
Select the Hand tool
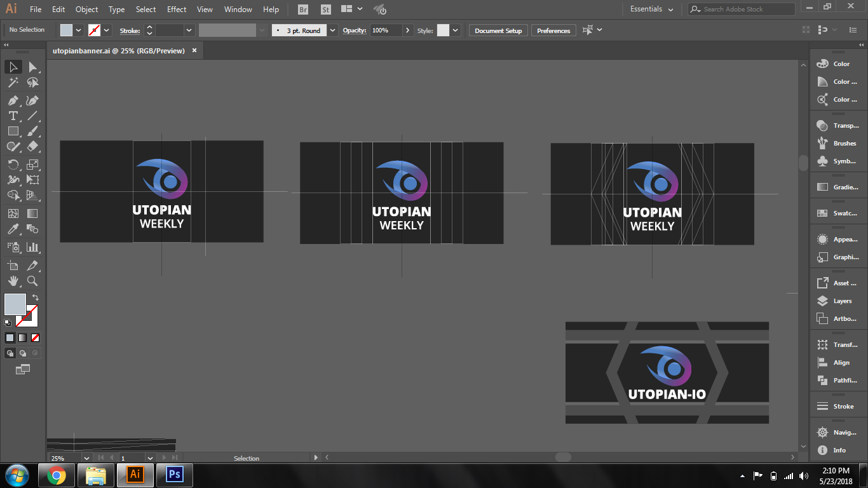click(13, 280)
